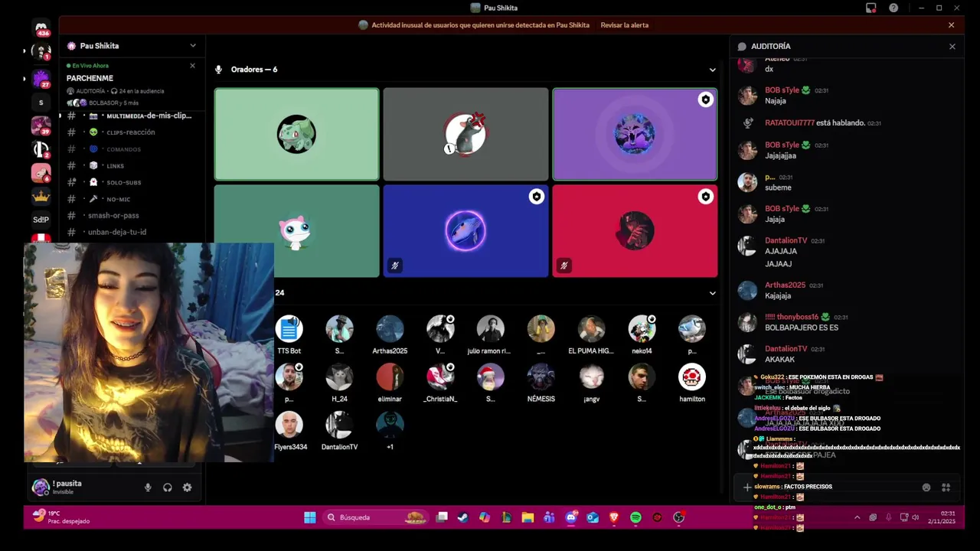Open hamilton mushroom avatar
The image size is (980, 551).
click(x=692, y=377)
